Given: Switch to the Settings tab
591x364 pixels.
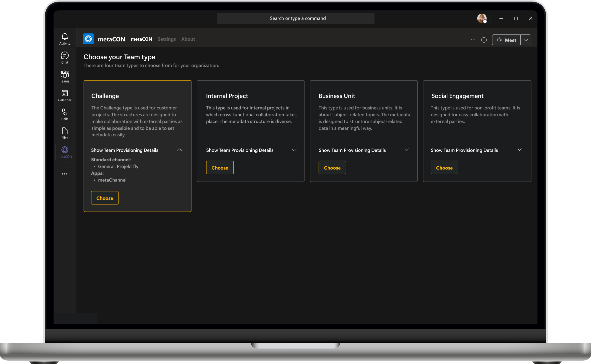Looking at the screenshot, I should 167,39.
